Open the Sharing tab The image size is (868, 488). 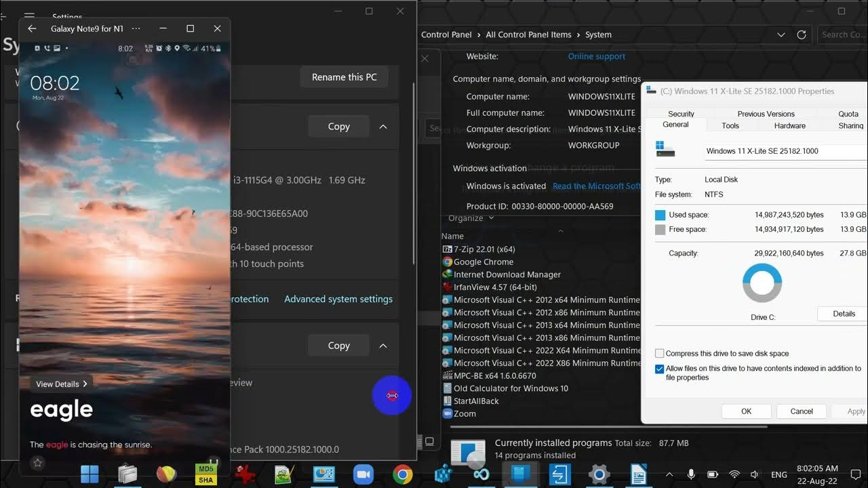point(851,125)
